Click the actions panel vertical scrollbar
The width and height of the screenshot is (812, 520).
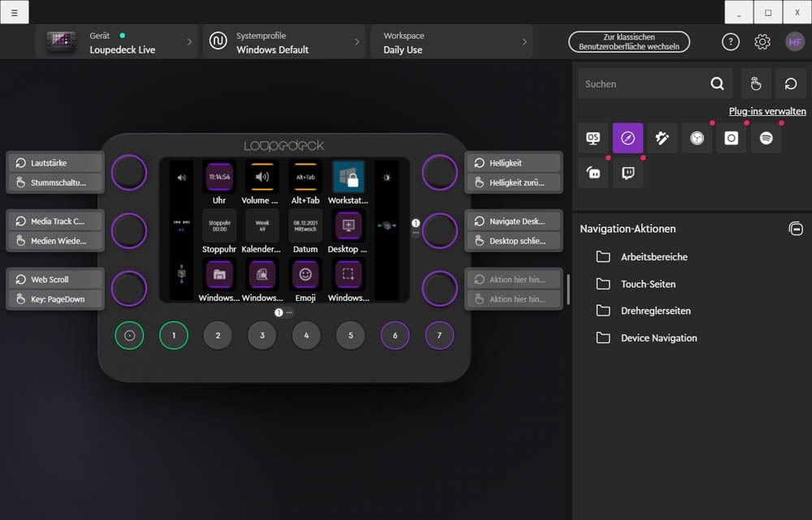click(x=568, y=290)
